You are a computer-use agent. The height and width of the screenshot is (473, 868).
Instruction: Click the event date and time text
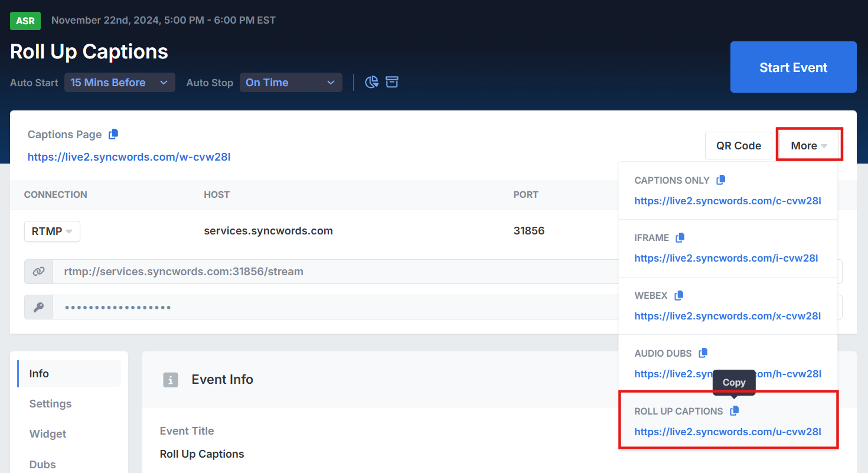click(164, 21)
